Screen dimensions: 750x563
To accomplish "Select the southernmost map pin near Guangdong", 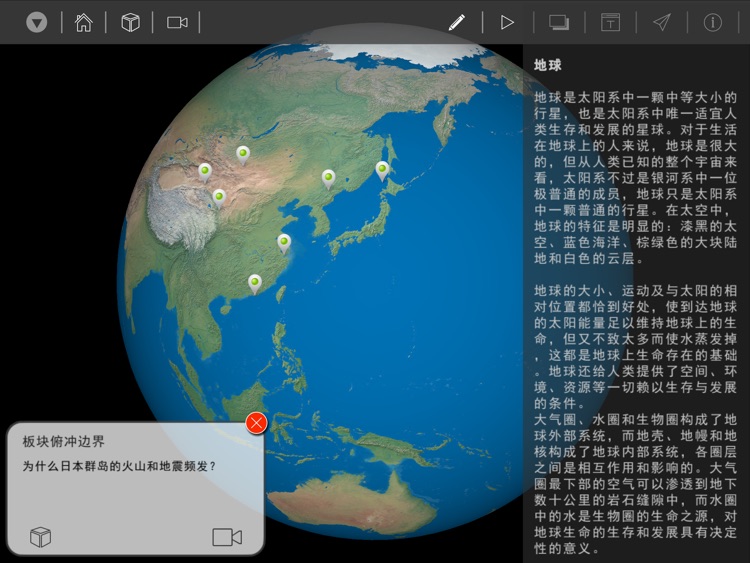I will [x=255, y=284].
